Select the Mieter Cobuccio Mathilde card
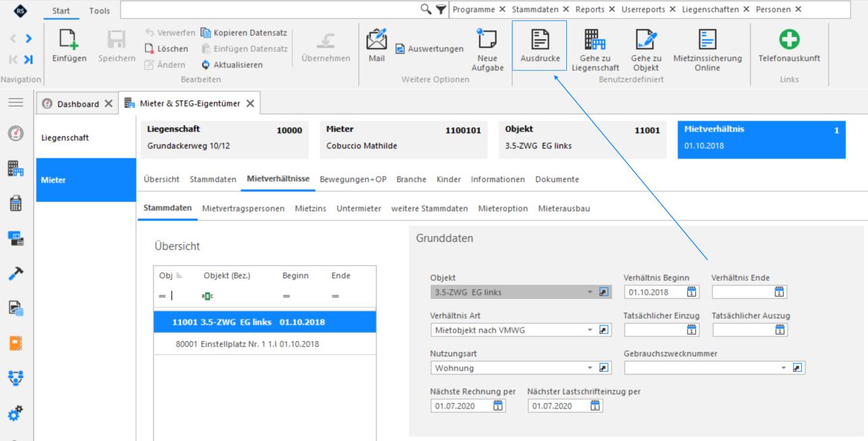The image size is (868, 441). point(404,140)
